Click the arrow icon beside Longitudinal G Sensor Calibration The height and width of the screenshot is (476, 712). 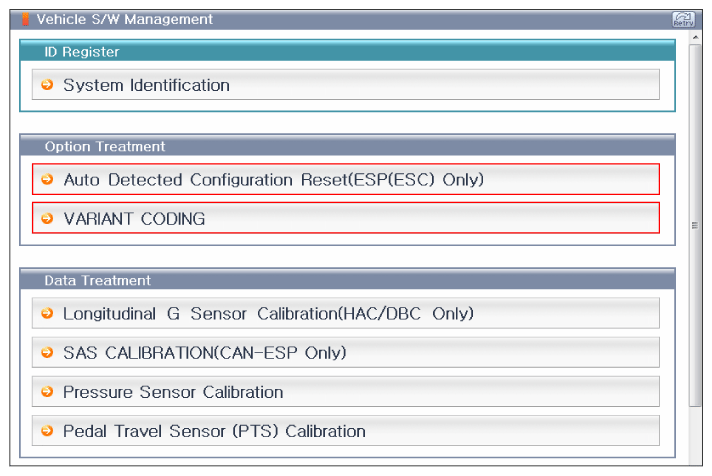click(x=47, y=313)
